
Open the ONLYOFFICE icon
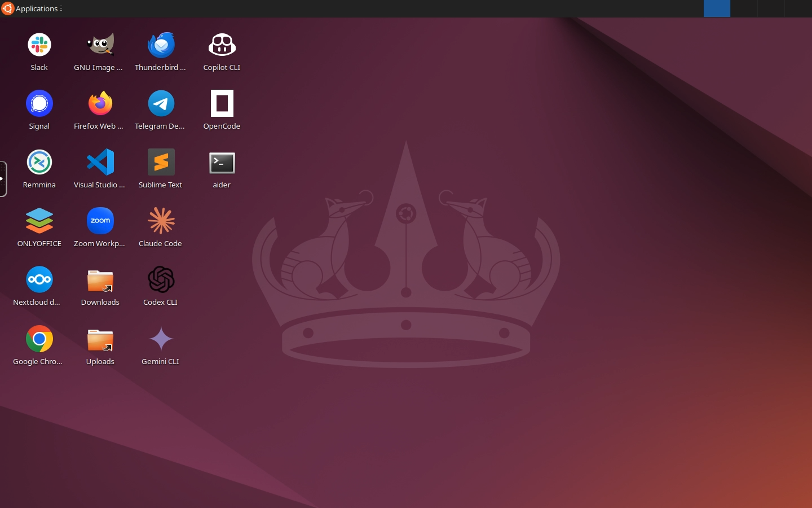pos(39,221)
